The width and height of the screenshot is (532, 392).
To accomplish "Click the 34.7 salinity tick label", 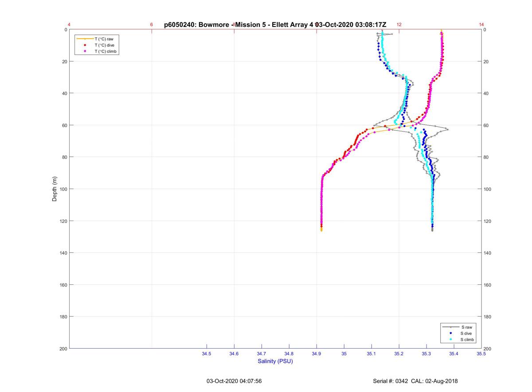I will 262,354.
